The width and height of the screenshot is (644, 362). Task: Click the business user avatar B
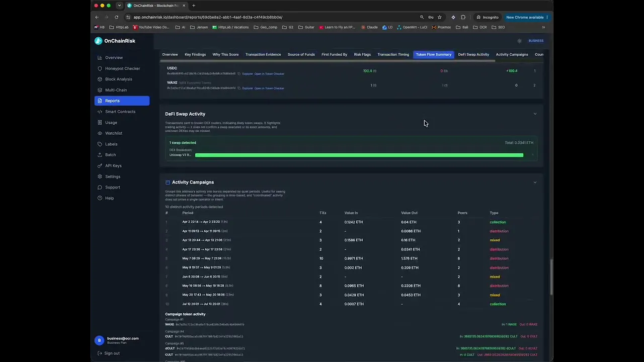[99, 340]
